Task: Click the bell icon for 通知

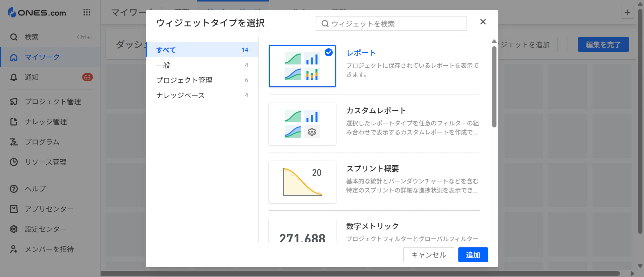Action: (14, 77)
